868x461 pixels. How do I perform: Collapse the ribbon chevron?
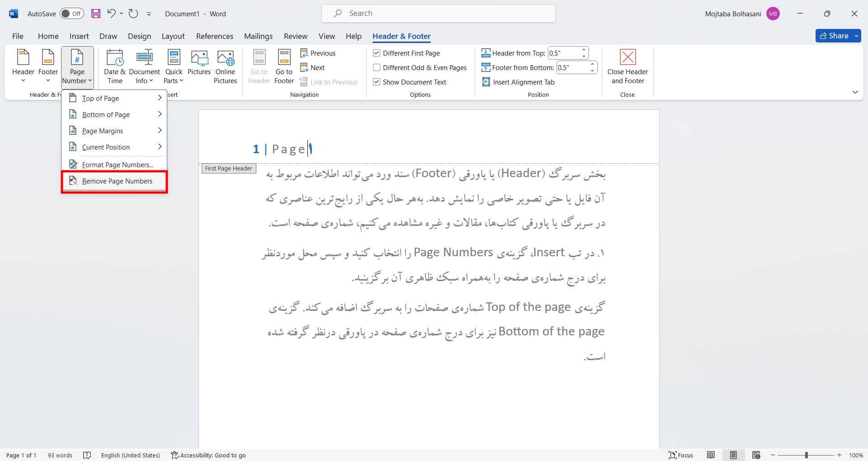(855, 92)
